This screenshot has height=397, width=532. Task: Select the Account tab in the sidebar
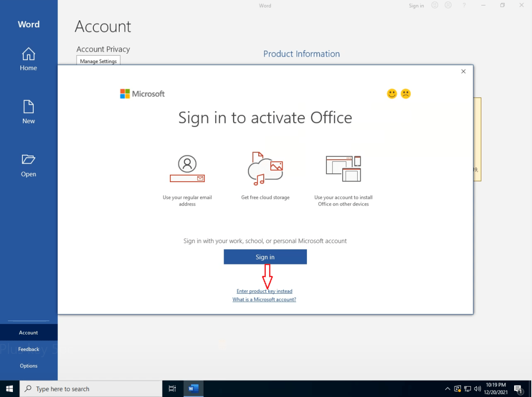(x=28, y=332)
